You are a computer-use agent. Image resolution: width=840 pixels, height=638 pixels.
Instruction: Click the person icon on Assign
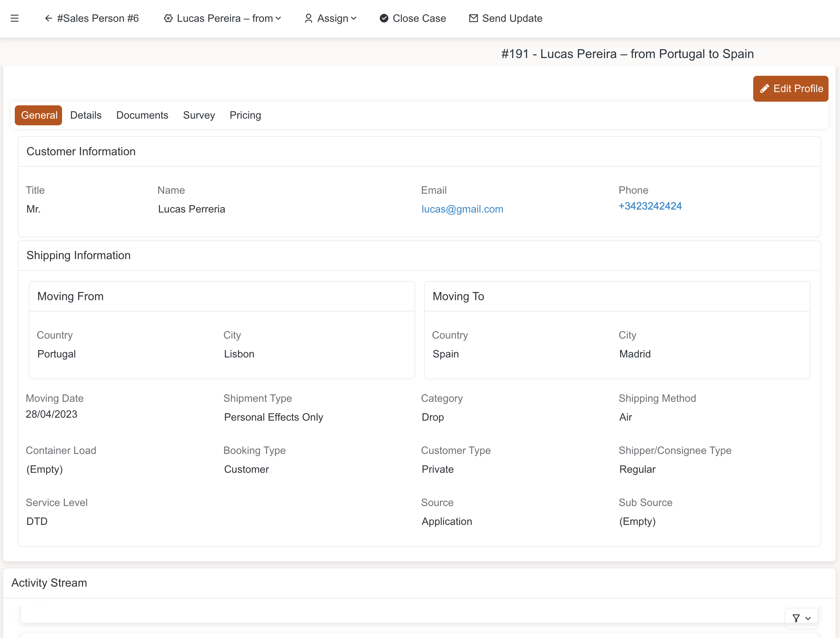(x=308, y=18)
